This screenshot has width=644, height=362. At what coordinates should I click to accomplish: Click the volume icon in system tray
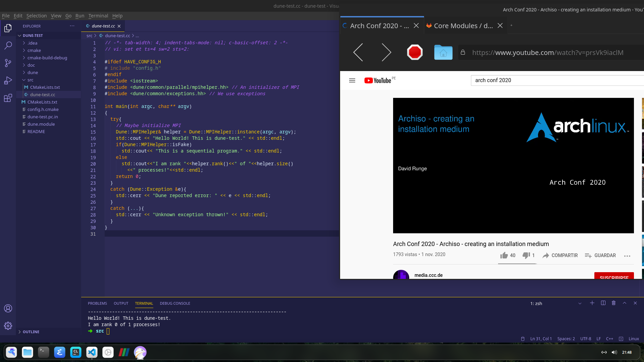(614, 352)
